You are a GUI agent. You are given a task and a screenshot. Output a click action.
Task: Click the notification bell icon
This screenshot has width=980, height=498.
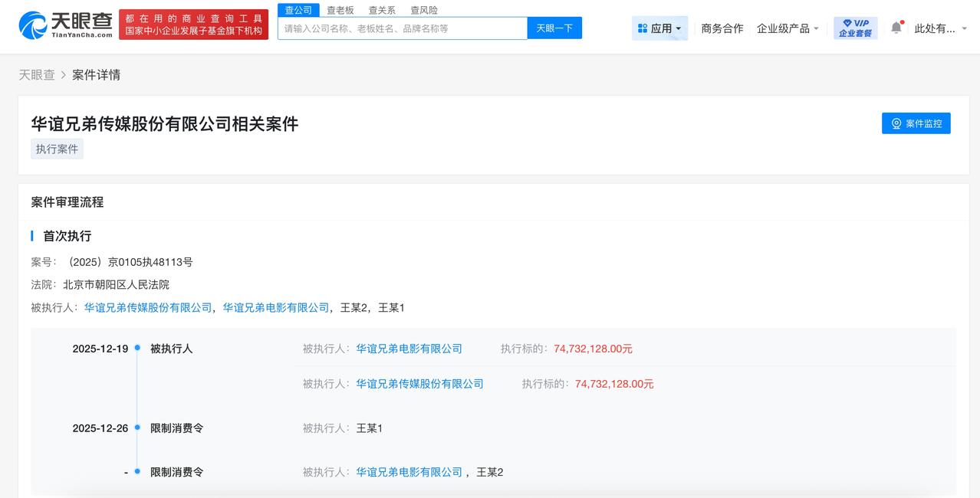click(896, 27)
